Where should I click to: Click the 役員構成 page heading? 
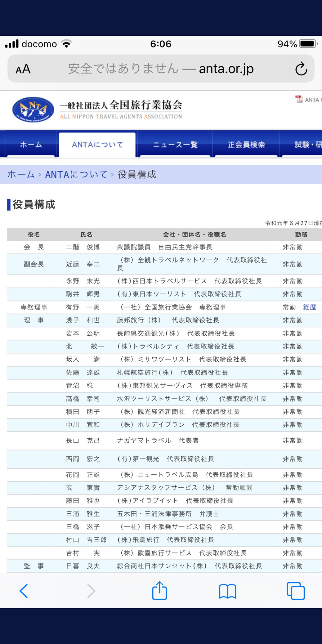coord(34,205)
